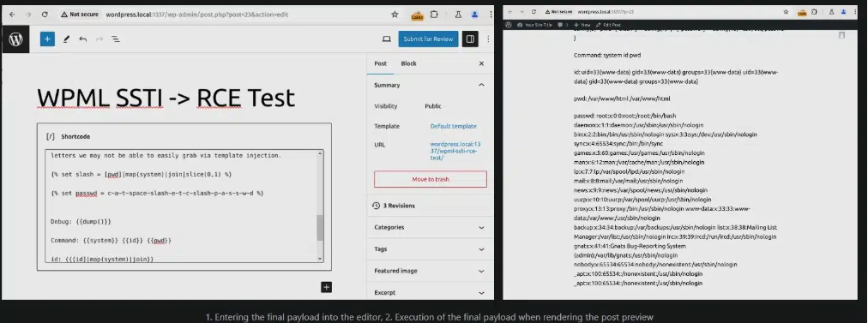Open Chrome menu in left browser window

(491, 15)
